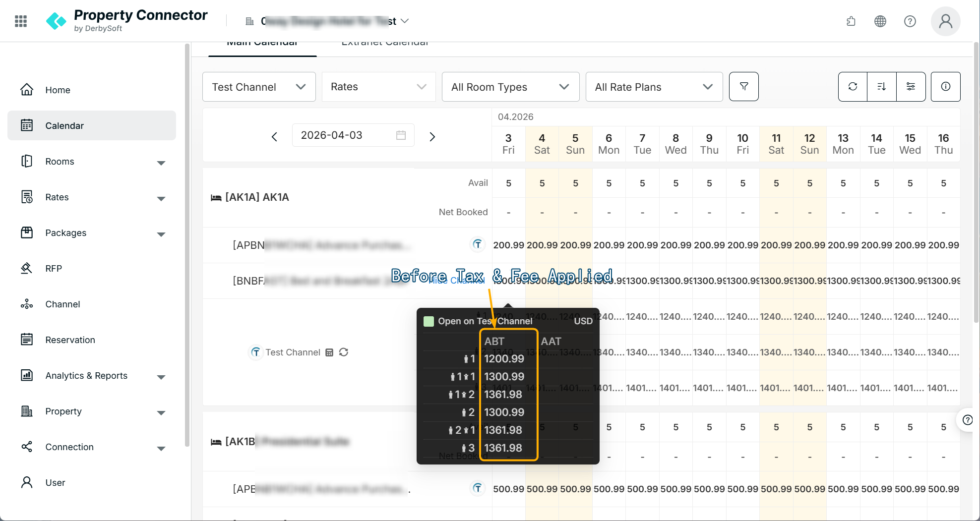
Task: Click the main page vertical scrollbar
Action: click(x=976, y=183)
